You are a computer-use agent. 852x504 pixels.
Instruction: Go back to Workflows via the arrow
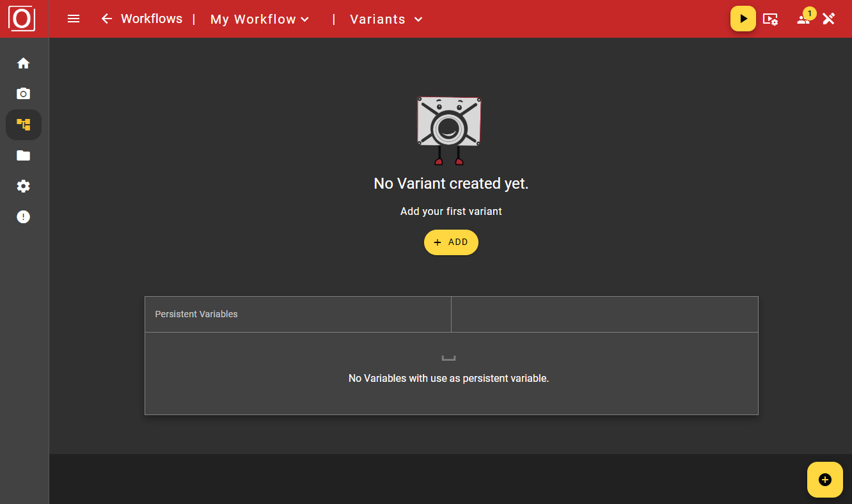pos(106,19)
